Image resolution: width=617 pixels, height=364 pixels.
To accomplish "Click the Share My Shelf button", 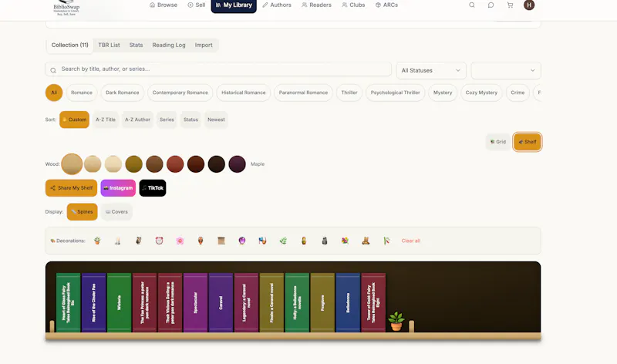I will 71,188.
